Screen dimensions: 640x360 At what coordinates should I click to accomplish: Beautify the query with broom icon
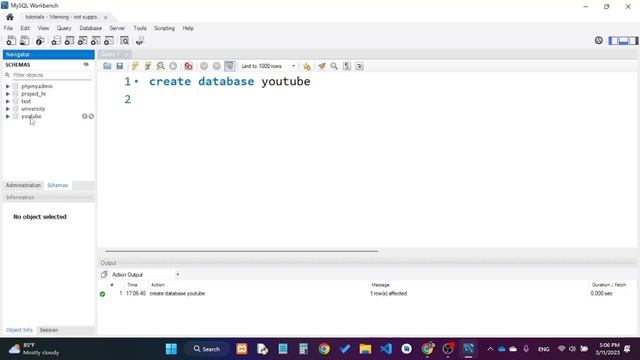(322, 66)
